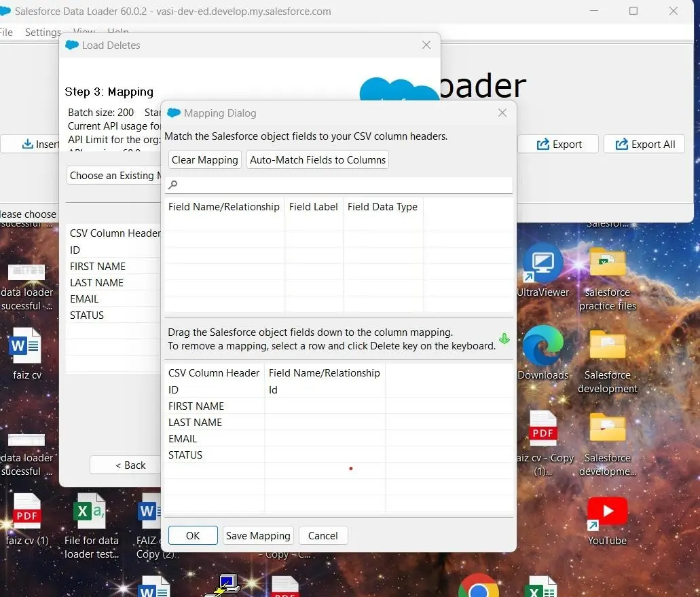Open the UltraViewer desktop shortcut
This screenshot has height=597, width=700.
pyautogui.click(x=542, y=264)
